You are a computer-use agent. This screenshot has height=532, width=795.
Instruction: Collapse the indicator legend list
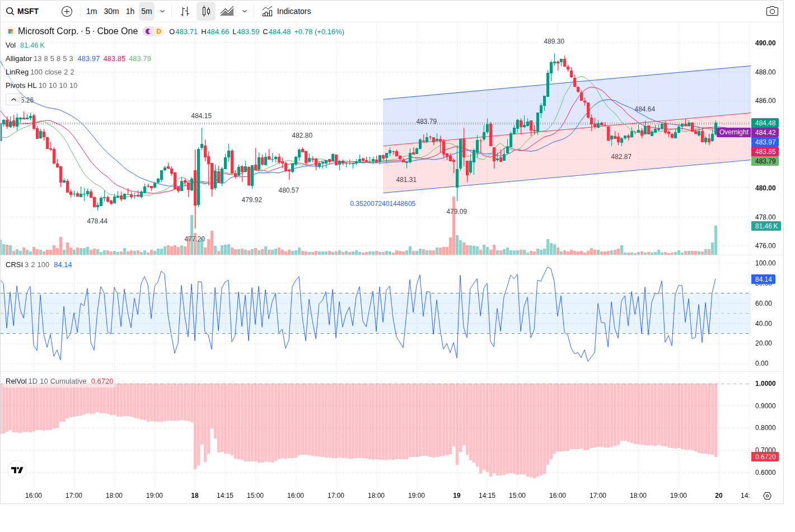pyautogui.click(x=13, y=100)
